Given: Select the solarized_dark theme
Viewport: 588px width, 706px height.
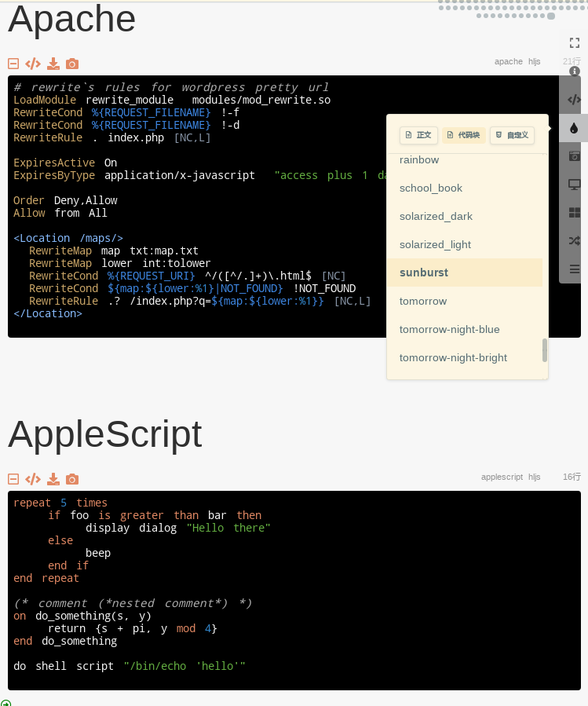Looking at the screenshot, I should 465,216.
